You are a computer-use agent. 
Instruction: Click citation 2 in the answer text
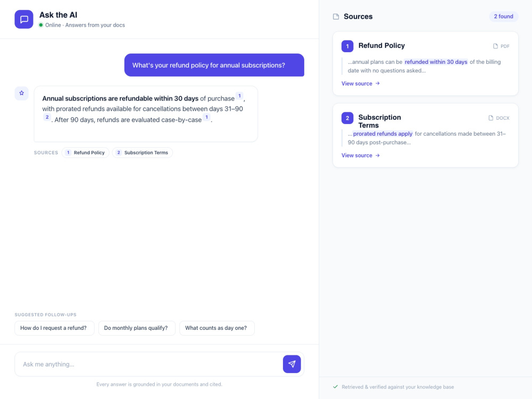tap(47, 118)
